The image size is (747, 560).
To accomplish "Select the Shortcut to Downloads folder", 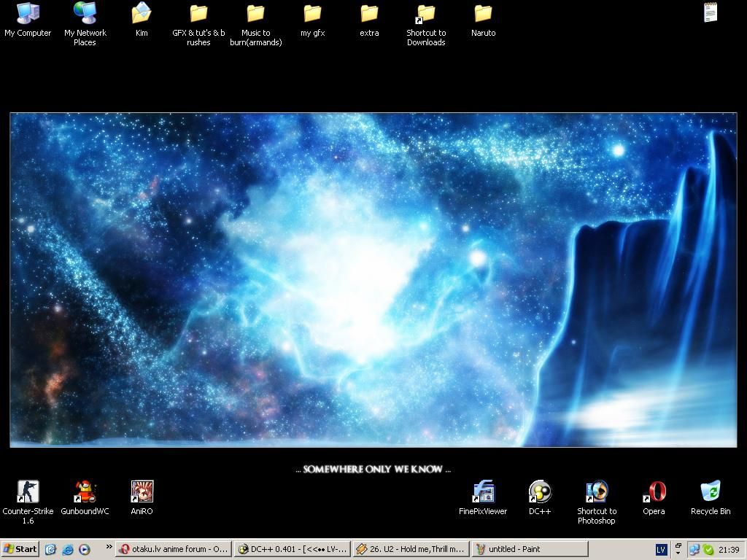I will coord(426,25).
